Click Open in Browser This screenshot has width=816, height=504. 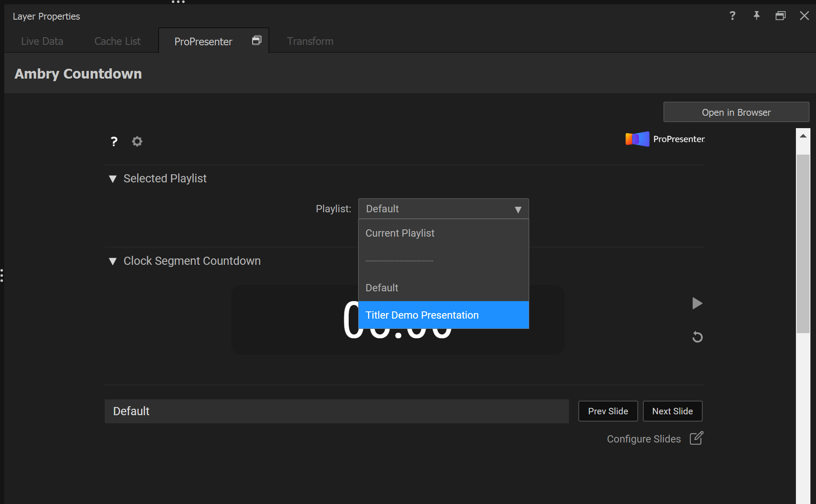click(736, 112)
